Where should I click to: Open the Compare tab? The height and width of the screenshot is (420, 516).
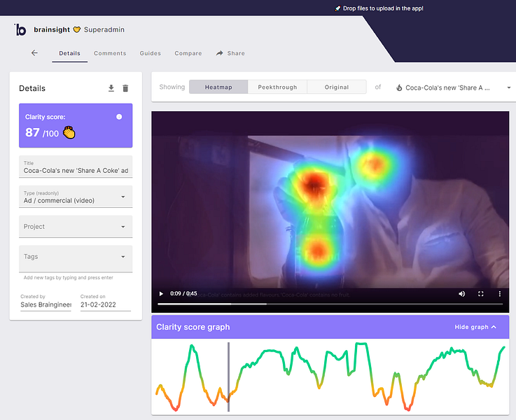pyautogui.click(x=188, y=53)
